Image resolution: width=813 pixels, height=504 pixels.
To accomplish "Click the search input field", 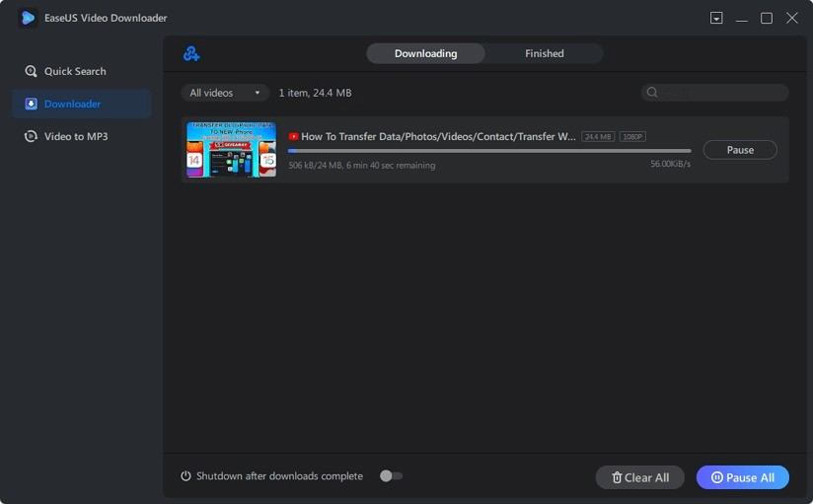I will pyautogui.click(x=715, y=93).
